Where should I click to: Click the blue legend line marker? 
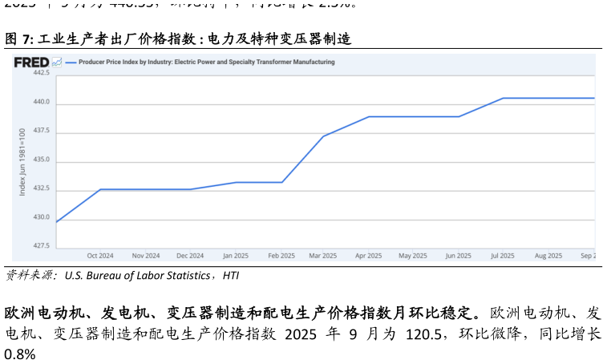[71, 63]
